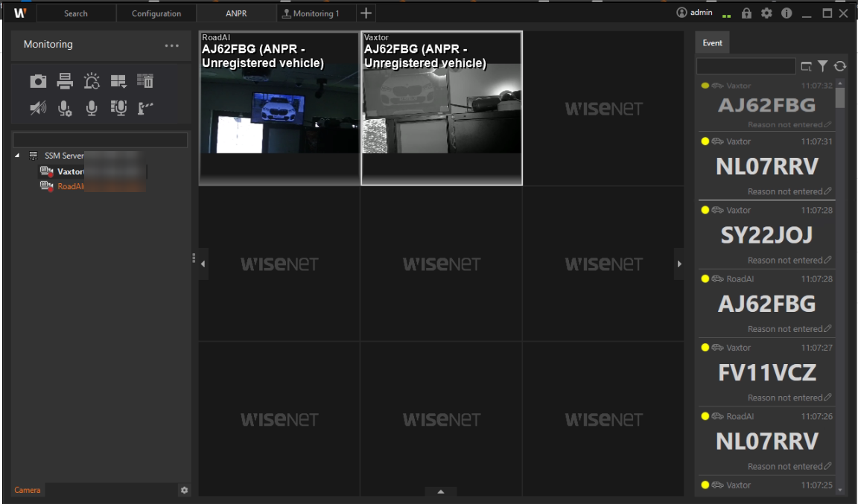
Task: Open the screen layout split dropdown
Action: point(118,82)
